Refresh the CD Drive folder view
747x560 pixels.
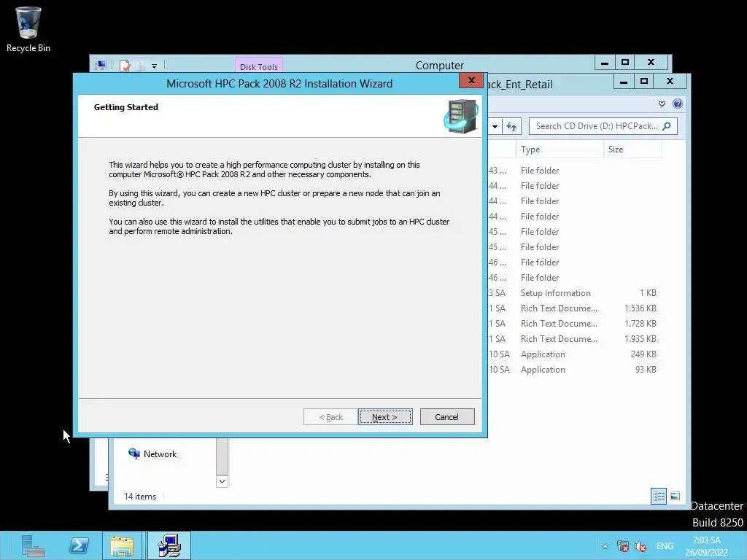tap(511, 126)
